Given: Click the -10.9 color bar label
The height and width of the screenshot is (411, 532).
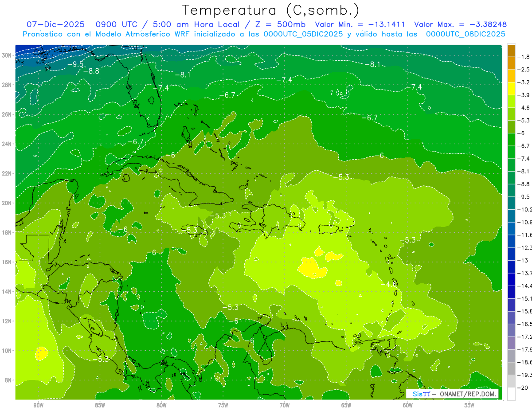Looking at the screenshot, I should [525, 222].
